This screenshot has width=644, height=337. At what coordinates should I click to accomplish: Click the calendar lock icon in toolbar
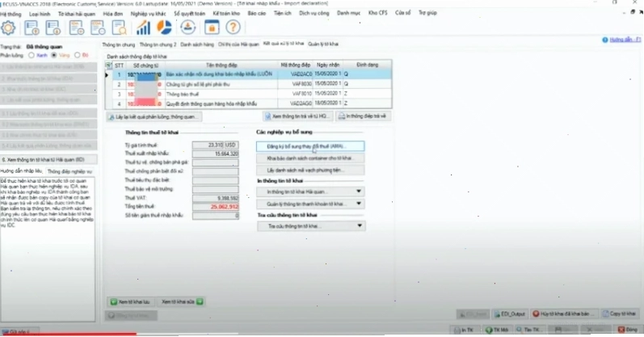(x=212, y=27)
